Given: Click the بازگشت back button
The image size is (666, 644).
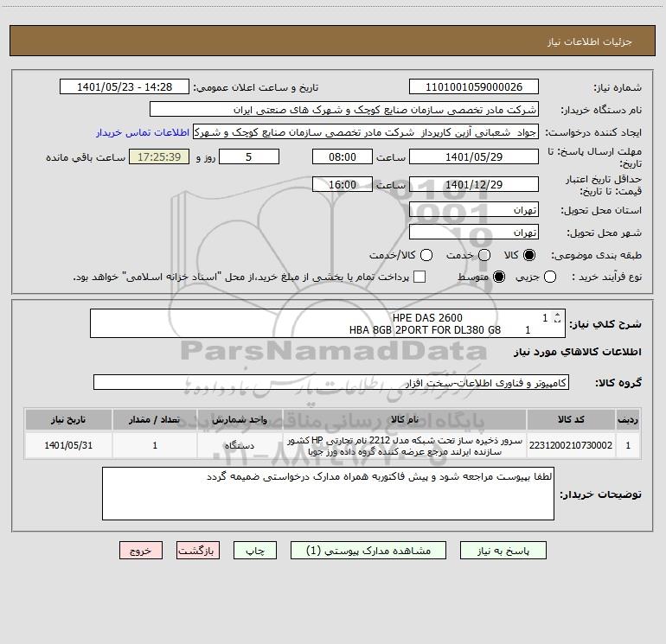Looking at the screenshot, I should point(198,551).
